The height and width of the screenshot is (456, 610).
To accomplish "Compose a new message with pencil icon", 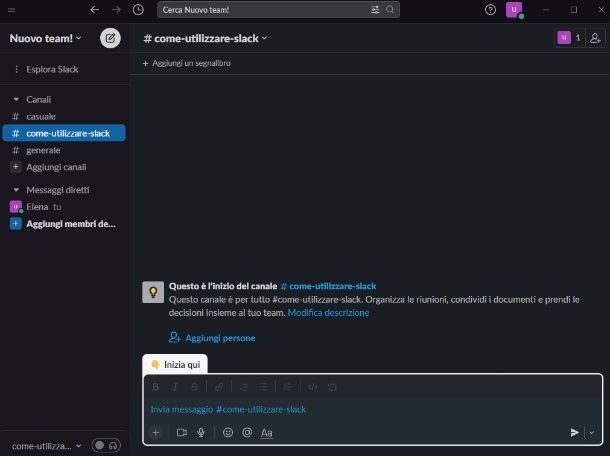I will pyautogui.click(x=110, y=38).
